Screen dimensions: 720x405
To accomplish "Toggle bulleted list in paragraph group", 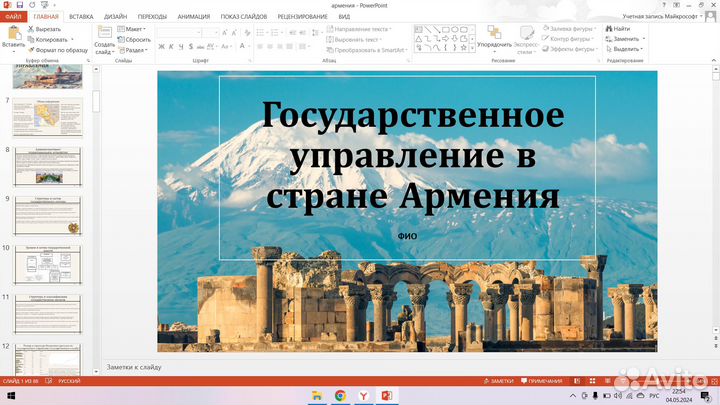I will (260, 33).
